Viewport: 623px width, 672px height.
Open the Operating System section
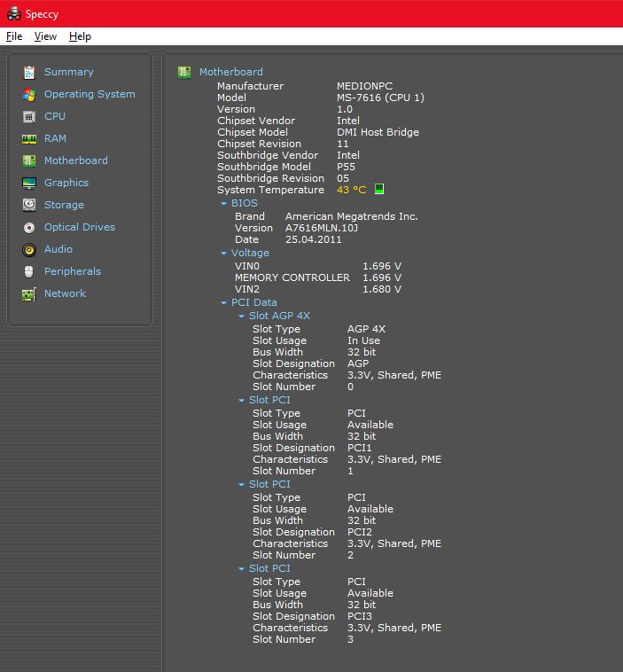coord(90,94)
